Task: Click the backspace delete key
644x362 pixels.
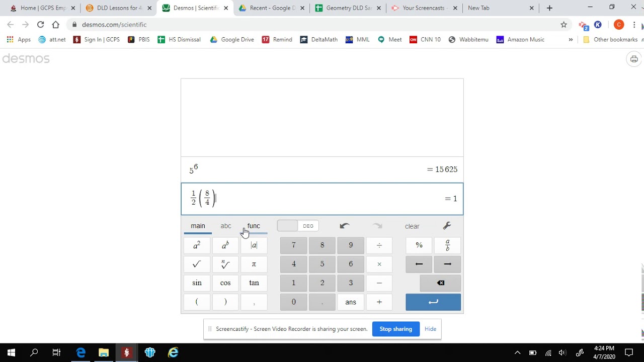Action: tap(440, 283)
